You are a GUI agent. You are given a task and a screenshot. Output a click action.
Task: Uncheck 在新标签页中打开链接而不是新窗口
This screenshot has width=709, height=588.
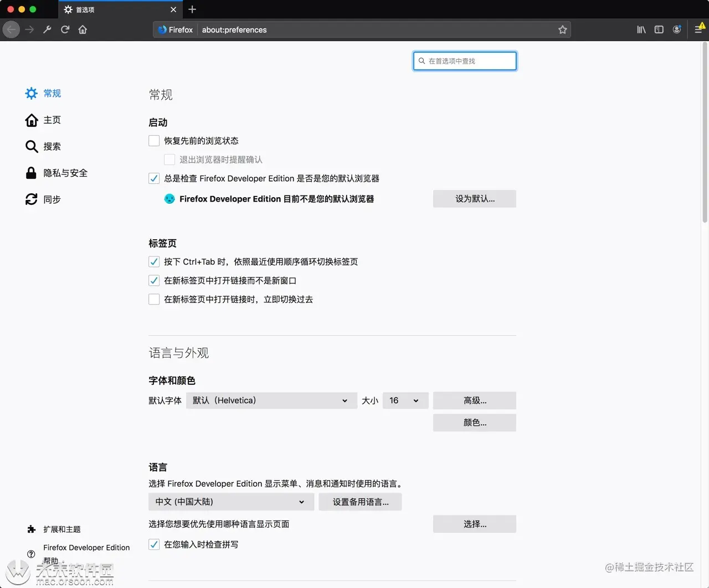point(154,280)
